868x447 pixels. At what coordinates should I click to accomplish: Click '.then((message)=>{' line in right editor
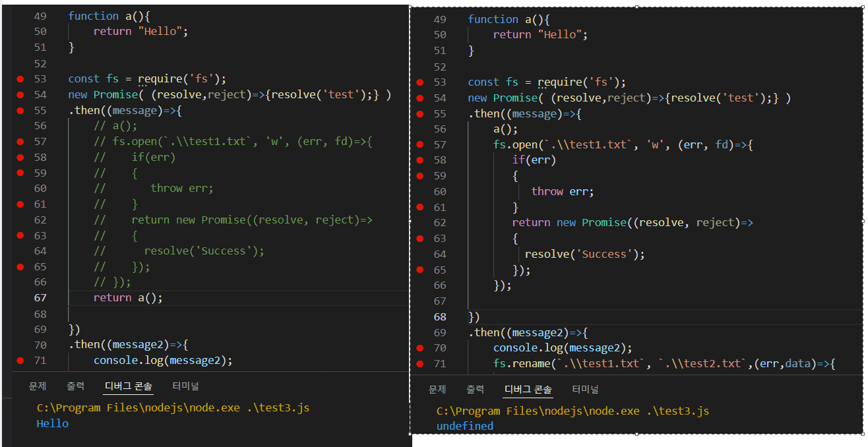(524, 113)
